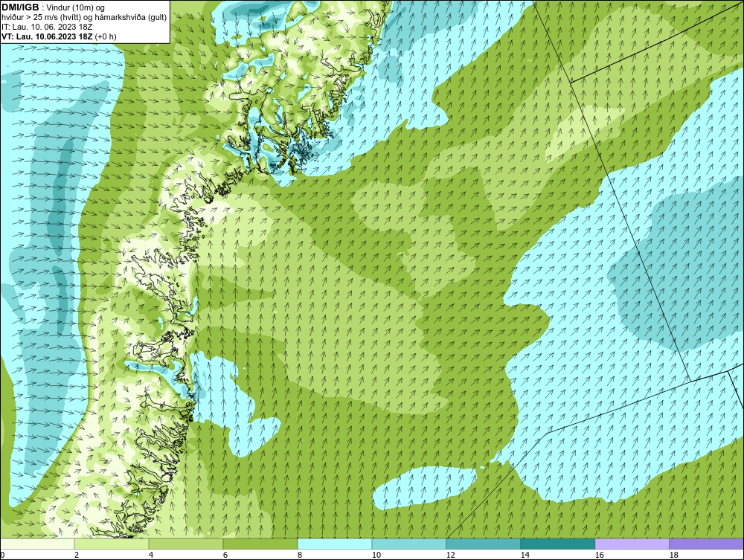Click the 'IT: Lau. 10. 06. 2023 18Z' line
The image size is (744, 560).
pyautogui.click(x=46, y=27)
